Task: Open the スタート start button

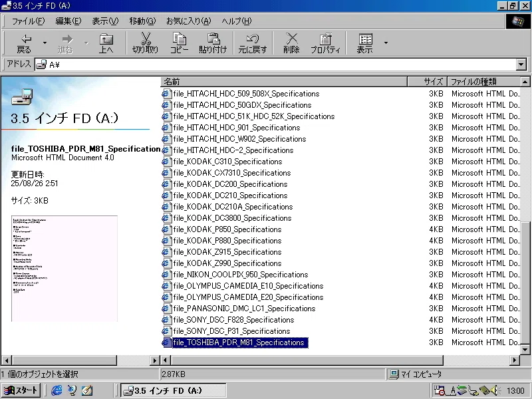Action: tap(21, 390)
